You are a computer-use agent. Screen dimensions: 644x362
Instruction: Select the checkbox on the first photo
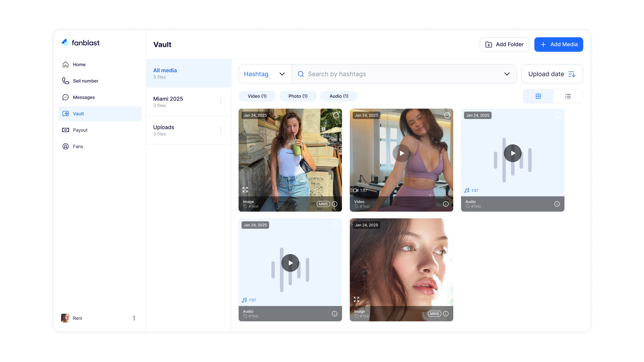click(336, 115)
